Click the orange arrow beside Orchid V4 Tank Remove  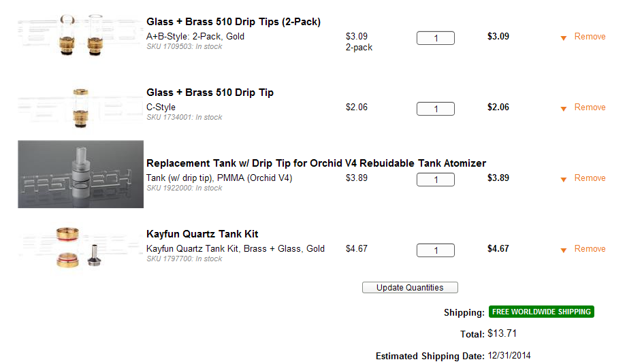(564, 180)
